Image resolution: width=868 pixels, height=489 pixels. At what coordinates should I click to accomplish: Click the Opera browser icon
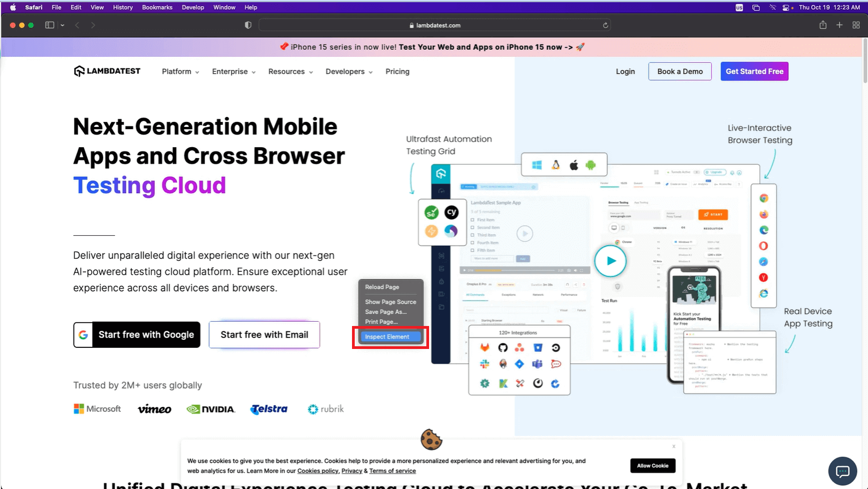coord(764,246)
